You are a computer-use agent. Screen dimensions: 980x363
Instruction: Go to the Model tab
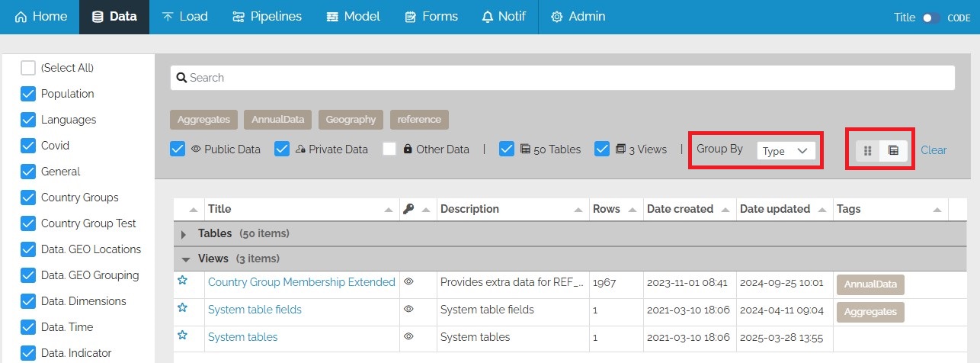click(x=353, y=17)
